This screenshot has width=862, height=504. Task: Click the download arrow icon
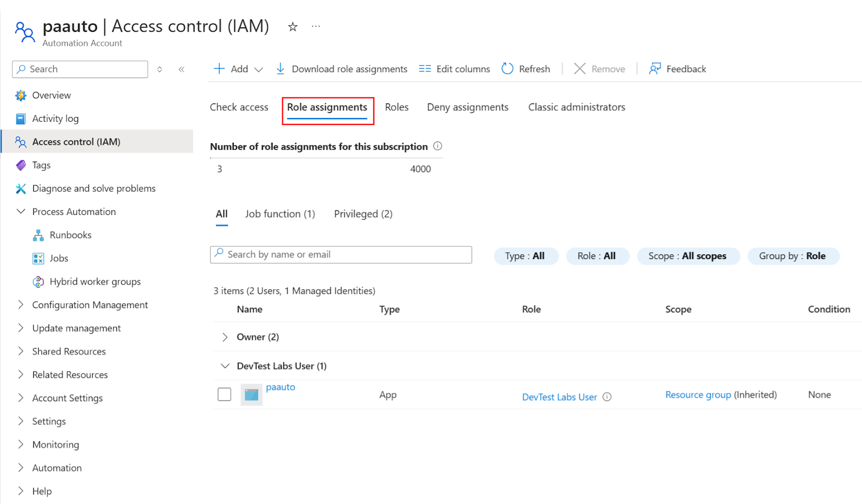[280, 69]
